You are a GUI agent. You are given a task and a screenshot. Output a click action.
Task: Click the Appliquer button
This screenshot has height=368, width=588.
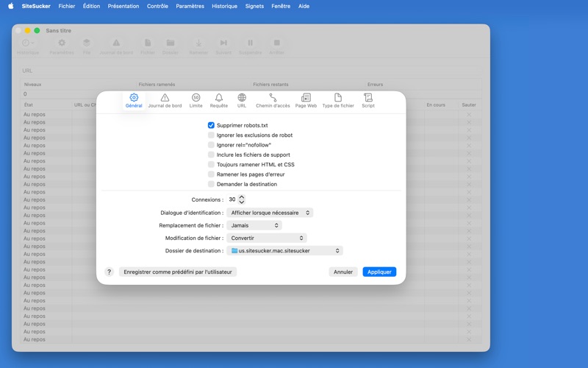(x=379, y=272)
